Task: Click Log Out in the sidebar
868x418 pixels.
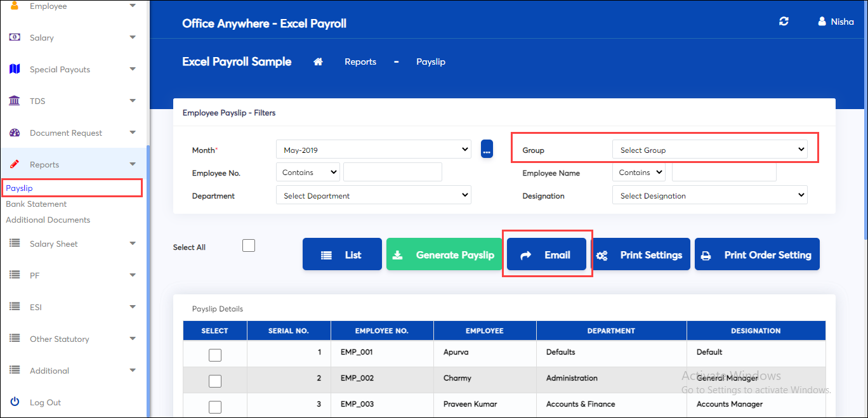Action: (x=46, y=402)
